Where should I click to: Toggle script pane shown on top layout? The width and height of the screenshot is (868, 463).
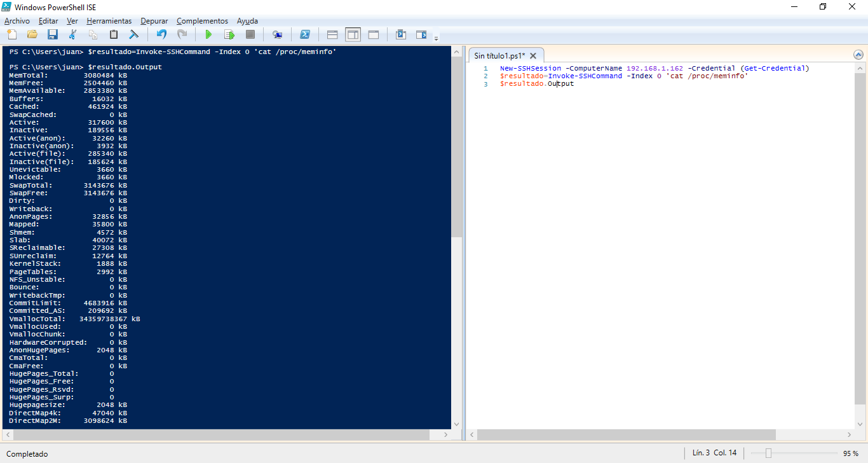click(332, 34)
